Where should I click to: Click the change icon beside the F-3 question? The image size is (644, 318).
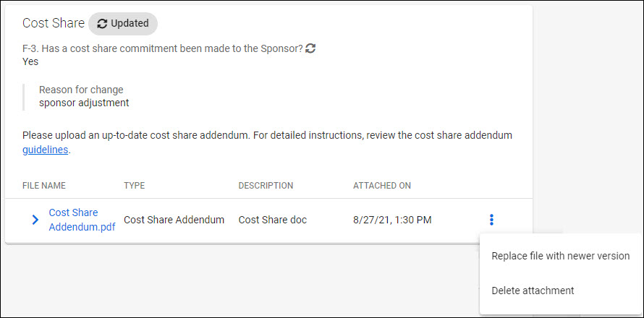(x=311, y=48)
